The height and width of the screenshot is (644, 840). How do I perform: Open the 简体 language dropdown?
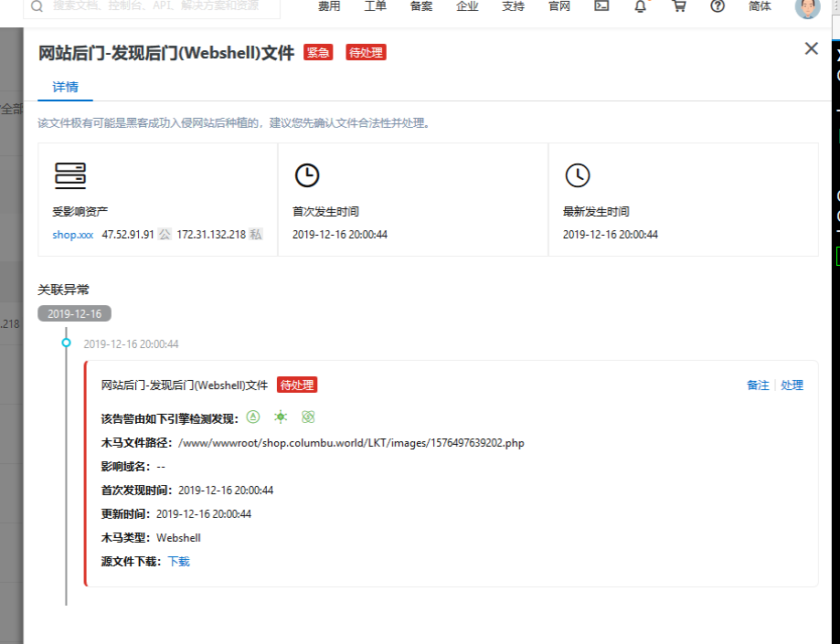coord(760,6)
